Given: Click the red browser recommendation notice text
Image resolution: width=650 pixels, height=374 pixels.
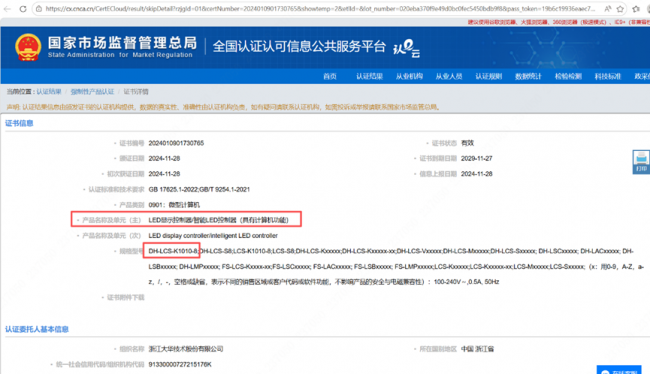Looking at the screenshot, I should click(559, 22).
